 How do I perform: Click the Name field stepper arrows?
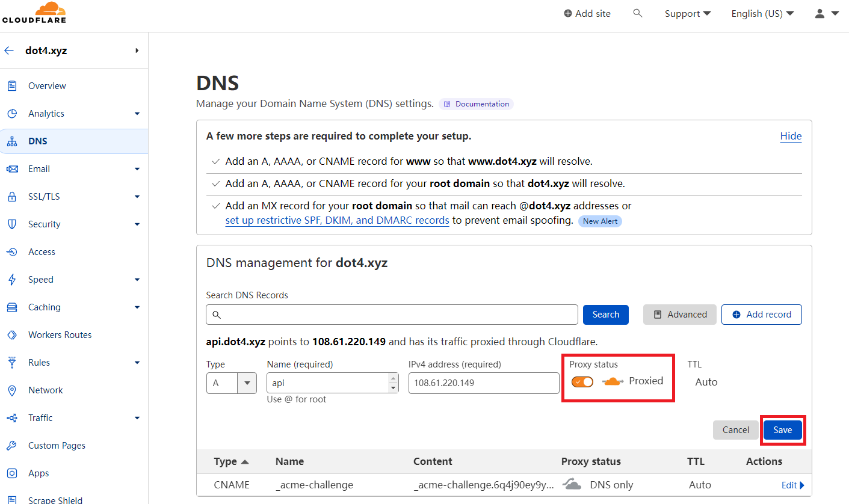click(x=394, y=383)
